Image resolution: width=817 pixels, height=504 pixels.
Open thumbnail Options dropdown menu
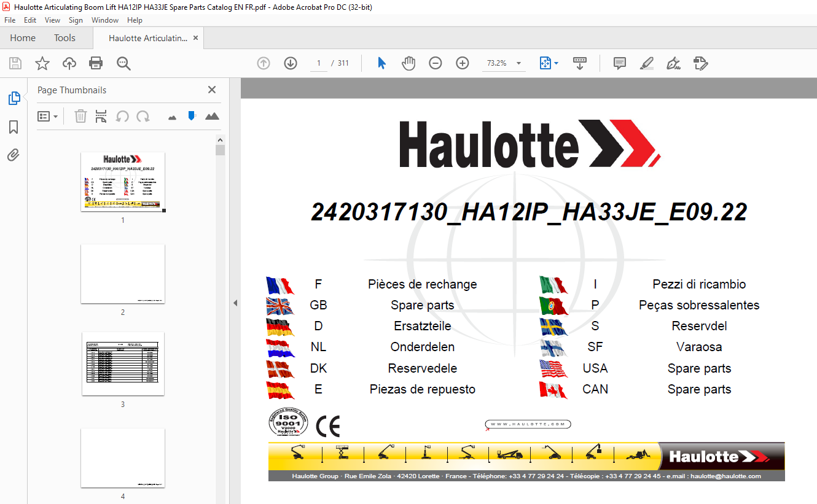(47, 116)
